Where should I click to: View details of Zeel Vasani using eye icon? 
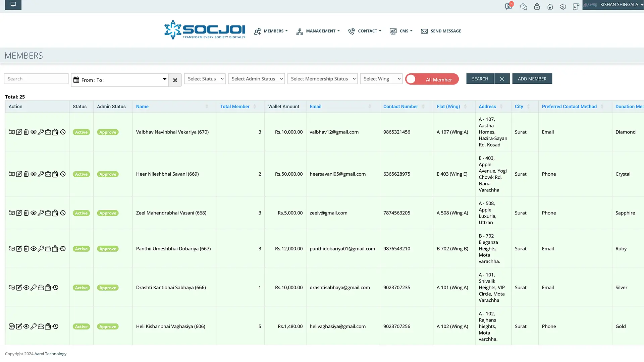pos(34,213)
